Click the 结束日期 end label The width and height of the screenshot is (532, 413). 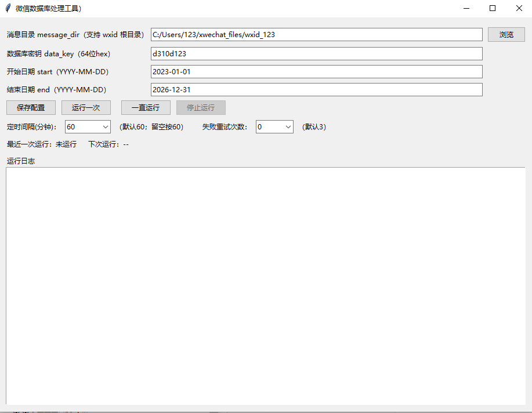pyautogui.click(x=56, y=89)
